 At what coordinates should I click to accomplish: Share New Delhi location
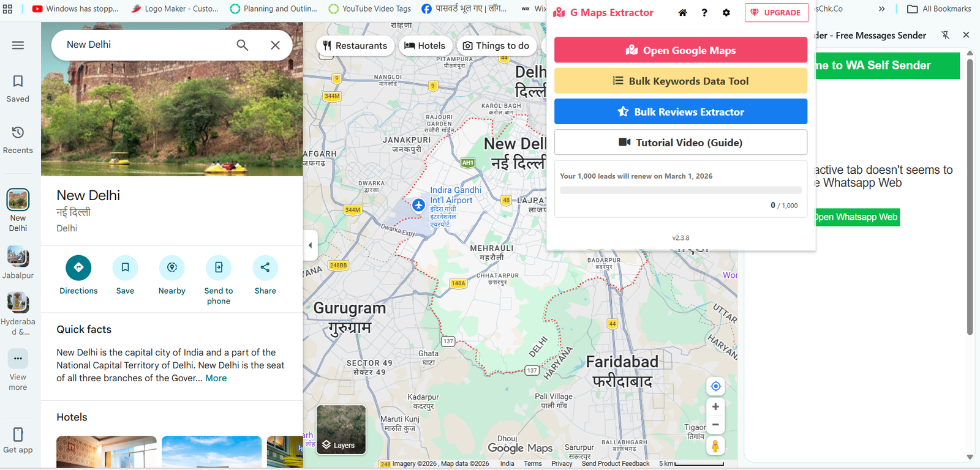[265, 267]
